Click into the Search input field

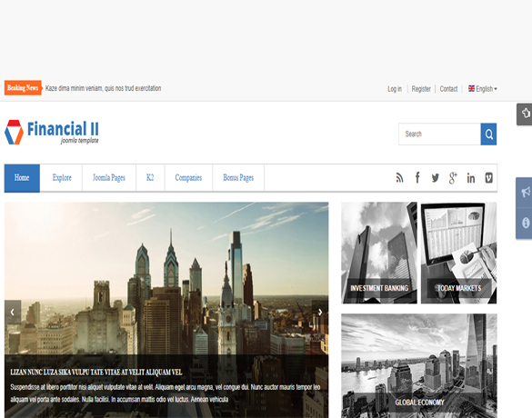click(440, 134)
